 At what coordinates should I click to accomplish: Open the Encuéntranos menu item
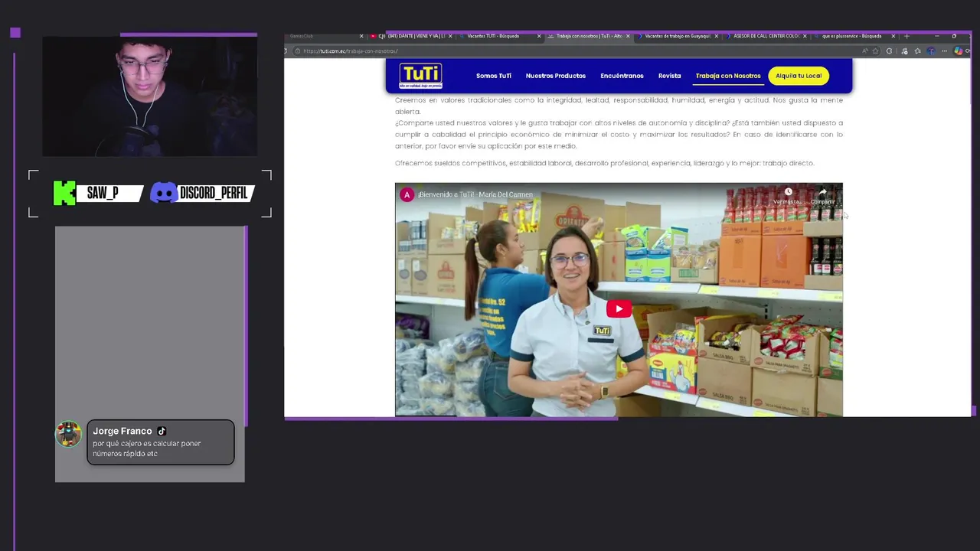click(x=622, y=76)
